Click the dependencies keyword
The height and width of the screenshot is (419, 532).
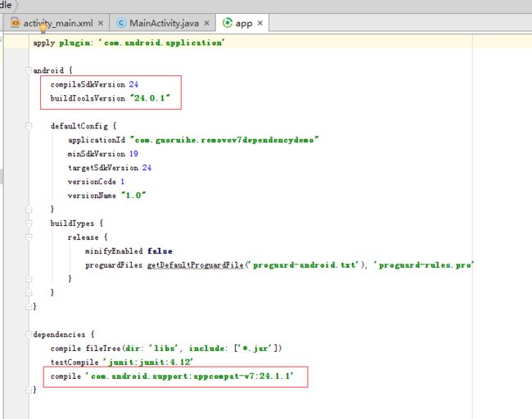tap(59, 335)
